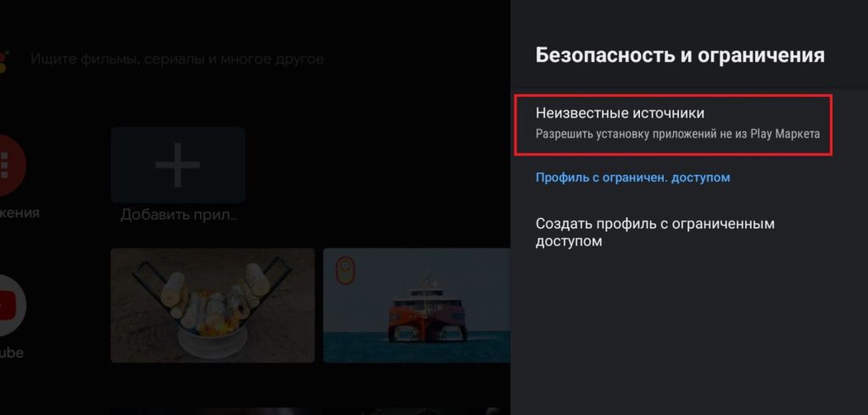This screenshot has height=415, width=868.
Task: Click the Безопасность и ограничения panel title
Action: 680,55
